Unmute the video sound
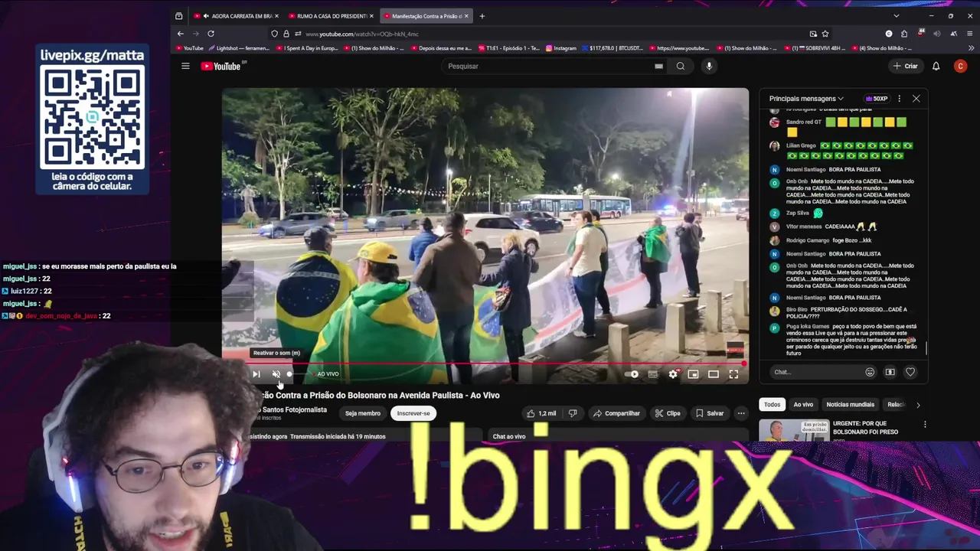 click(276, 374)
